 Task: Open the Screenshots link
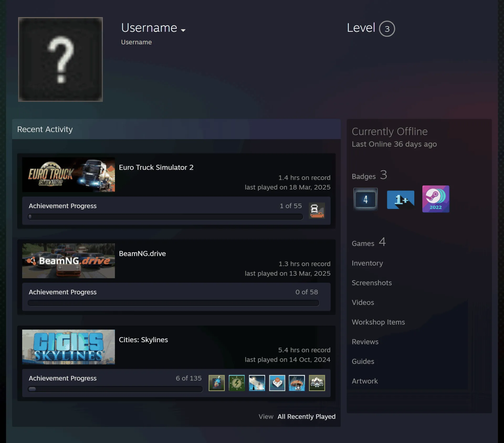[x=372, y=283]
